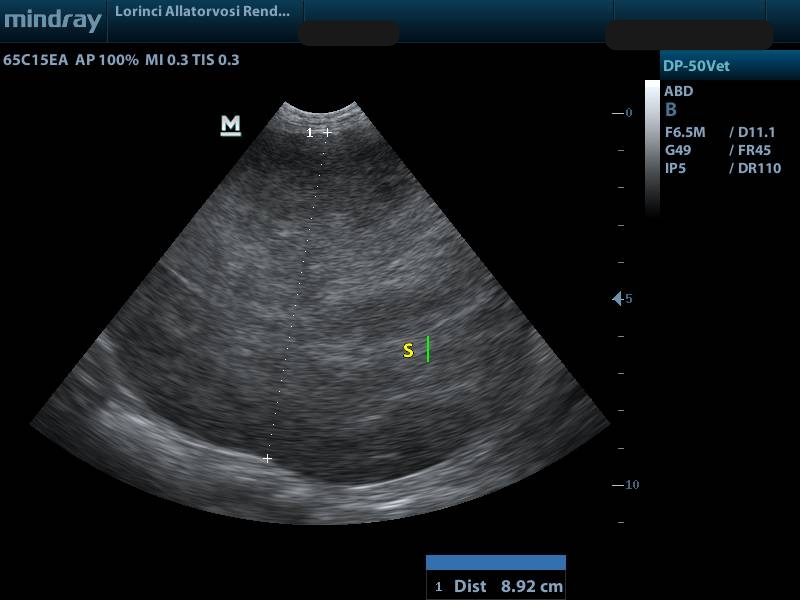Click the FR45 frame rate value

click(751, 150)
